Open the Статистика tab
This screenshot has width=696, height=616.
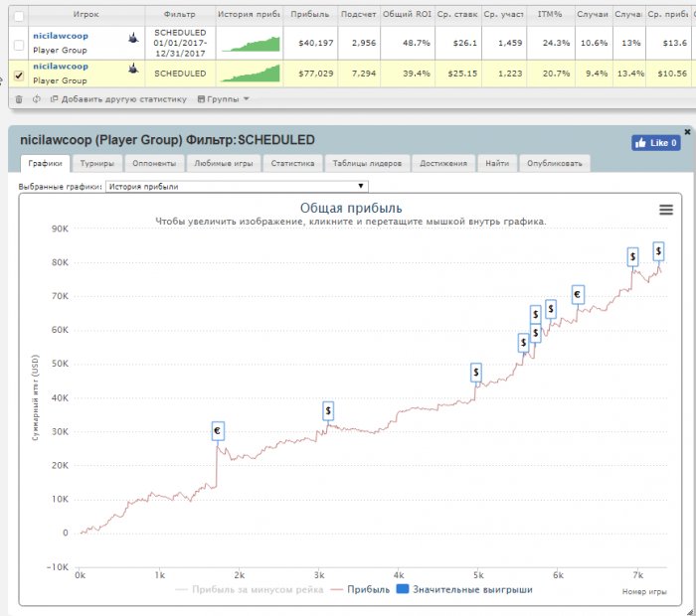292,163
